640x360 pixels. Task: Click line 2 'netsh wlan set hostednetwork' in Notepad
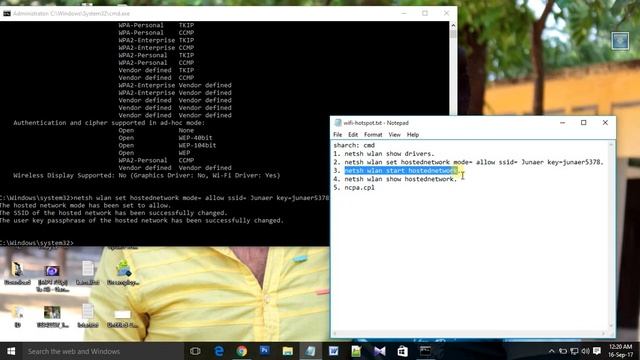click(x=468, y=162)
